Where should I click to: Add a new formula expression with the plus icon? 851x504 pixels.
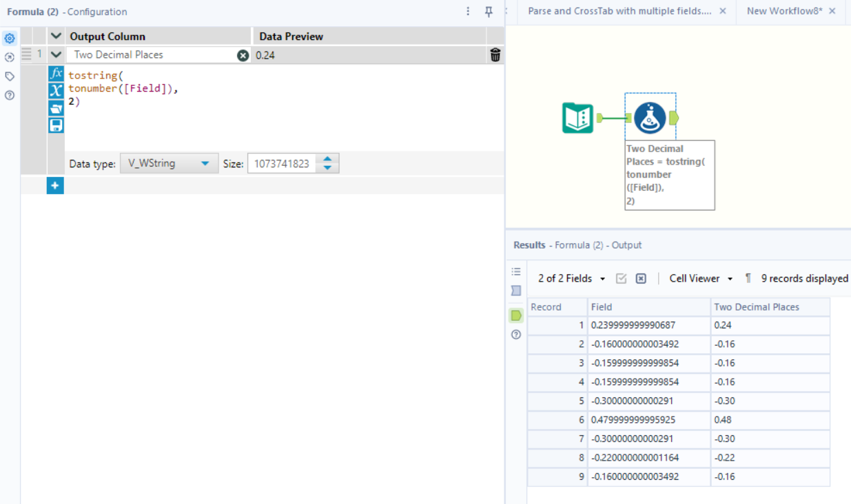[x=54, y=185]
